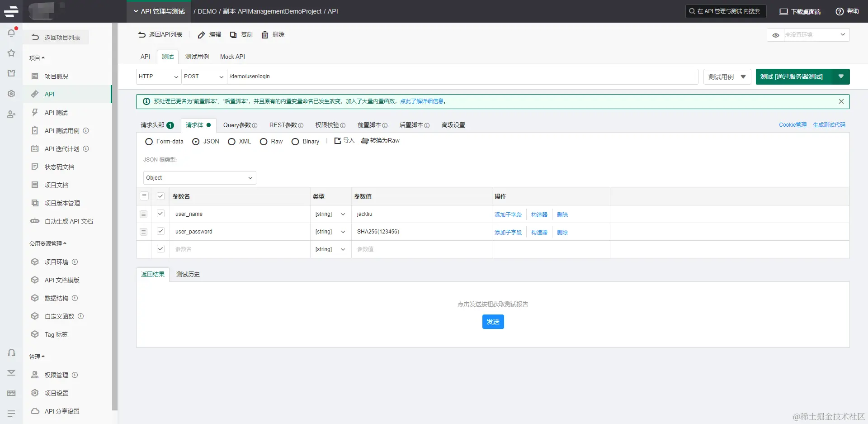The image size is (868, 424).
Task: Open the 测试用例 dropdown button
Action: tap(727, 77)
